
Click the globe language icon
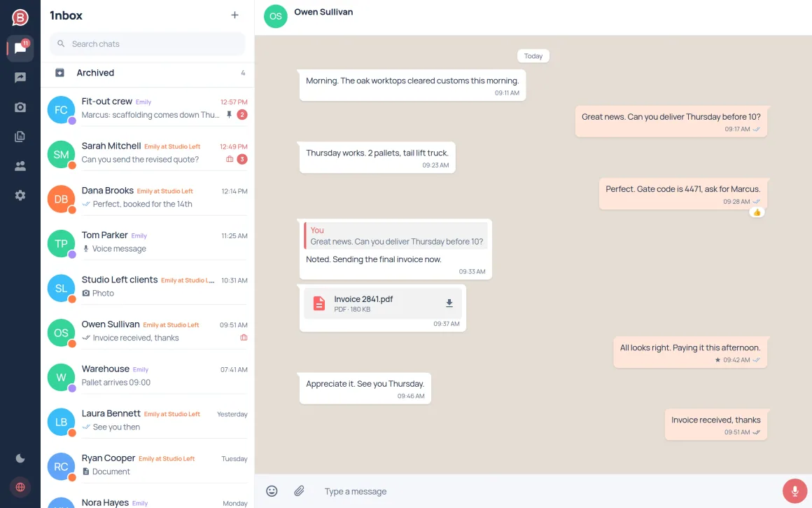pos(20,487)
